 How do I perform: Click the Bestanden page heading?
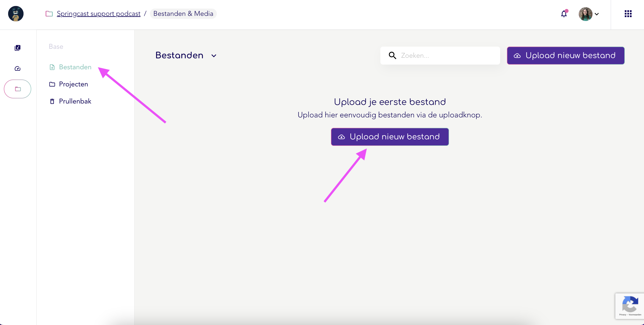(x=179, y=55)
